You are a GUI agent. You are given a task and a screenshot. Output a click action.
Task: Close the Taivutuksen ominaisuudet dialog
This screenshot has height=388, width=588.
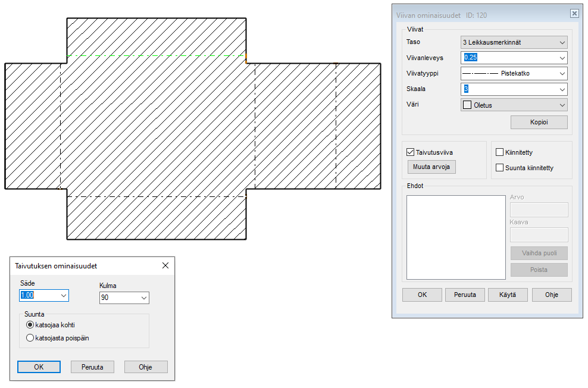point(165,265)
